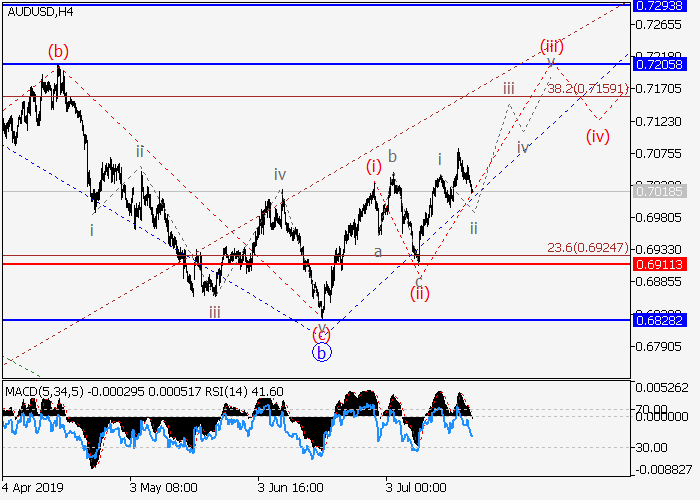Select the blue 0.72058 price level label

pos(660,64)
